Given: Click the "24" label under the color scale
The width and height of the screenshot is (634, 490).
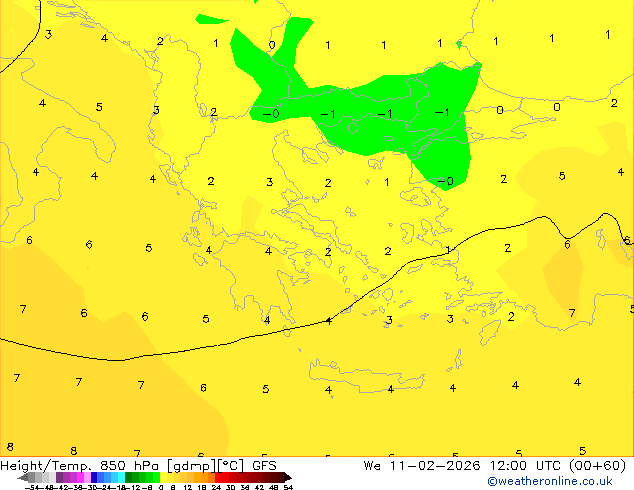Looking at the screenshot, I should [x=216, y=488].
